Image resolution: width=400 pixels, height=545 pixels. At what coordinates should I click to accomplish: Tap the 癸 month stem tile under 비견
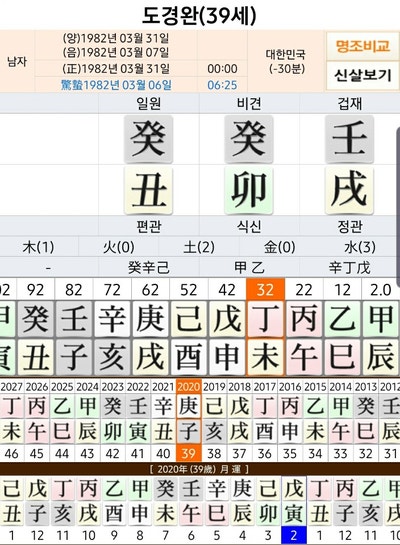point(249,139)
